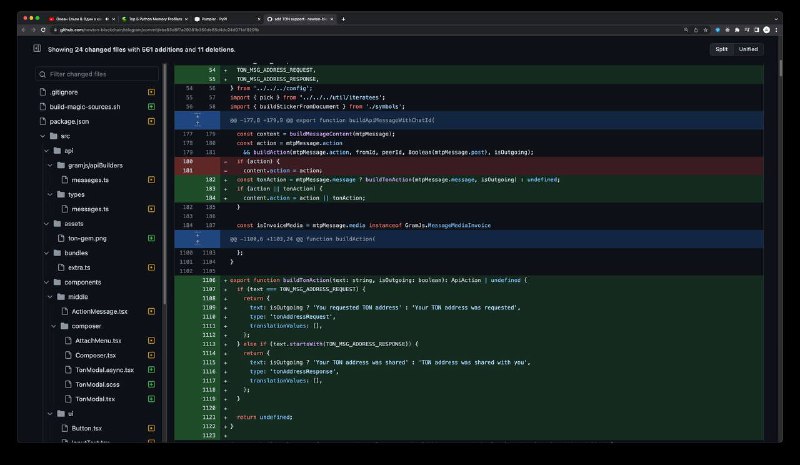Image resolution: width=800 pixels, height=465 pixels.
Task: Expand hidden lines above buildApiMessageWithChatId hunk
Action: coord(197,120)
